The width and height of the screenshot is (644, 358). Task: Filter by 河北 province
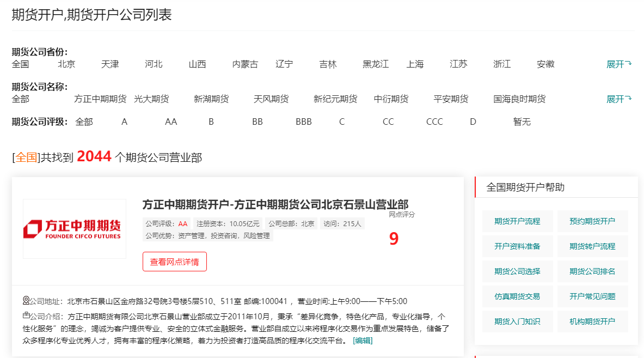154,64
